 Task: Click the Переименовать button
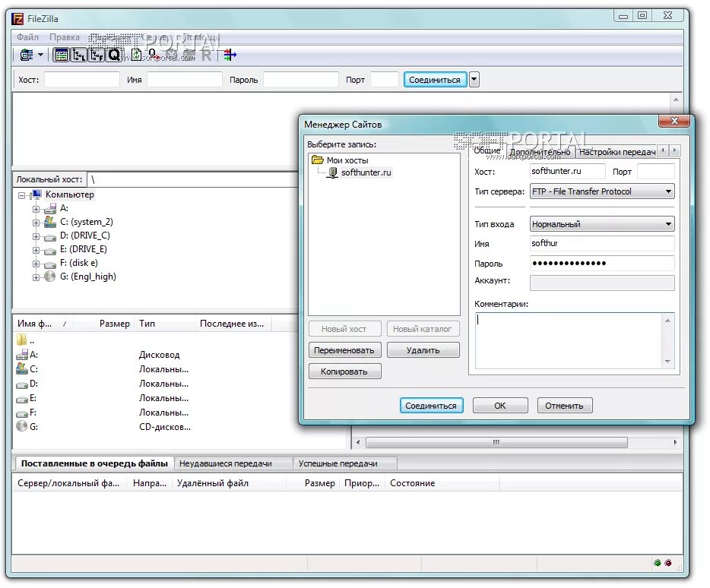pyautogui.click(x=344, y=350)
